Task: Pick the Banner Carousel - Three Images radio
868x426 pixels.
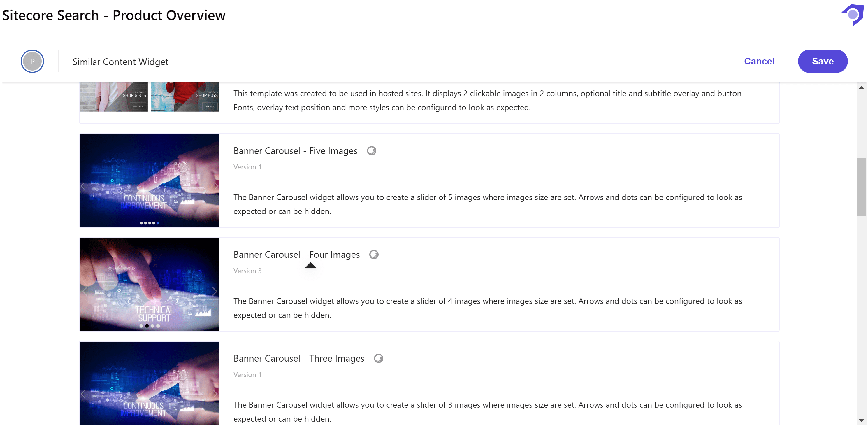Action: coord(378,358)
